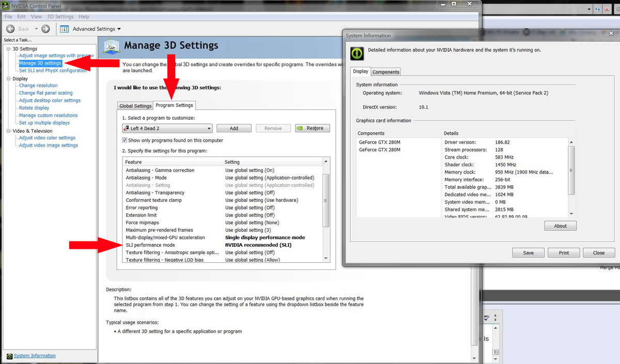The height and width of the screenshot is (364, 620).
Task: Select 'Force mipmaps' feature row
Action: tap(223, 223)
